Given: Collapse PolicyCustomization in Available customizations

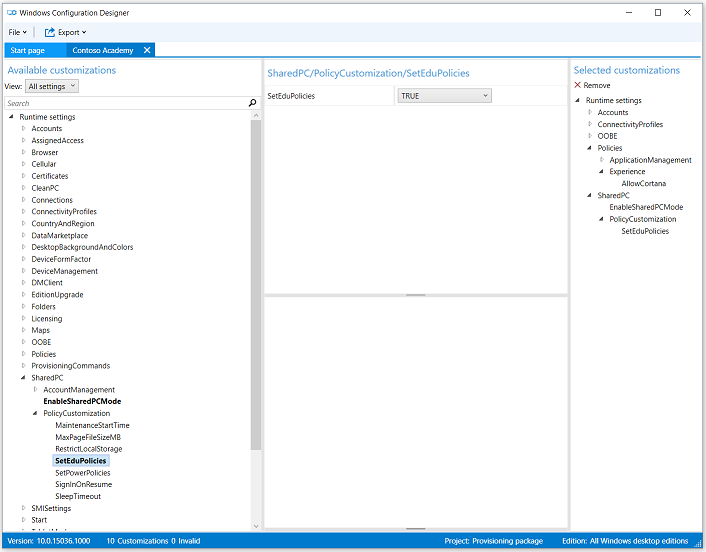Looking at the screenshot, I should pos(35,413).
